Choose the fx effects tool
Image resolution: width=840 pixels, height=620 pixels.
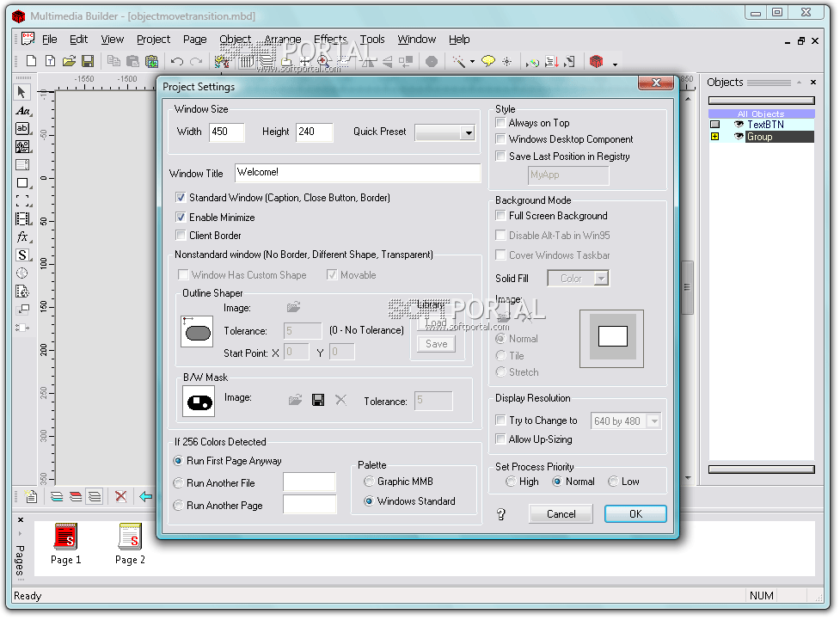click(22, 237)
